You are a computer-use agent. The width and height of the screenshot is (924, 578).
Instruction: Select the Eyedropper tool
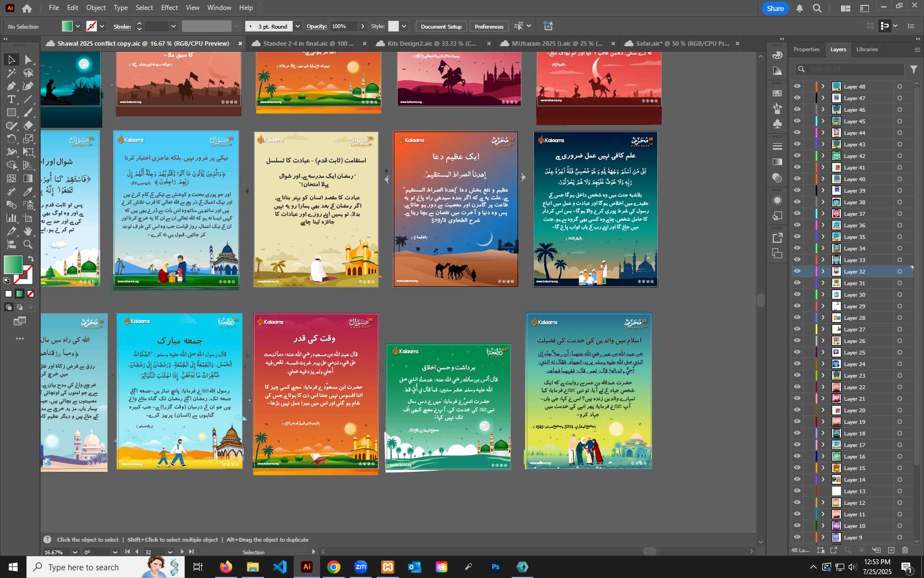[28, 192]
